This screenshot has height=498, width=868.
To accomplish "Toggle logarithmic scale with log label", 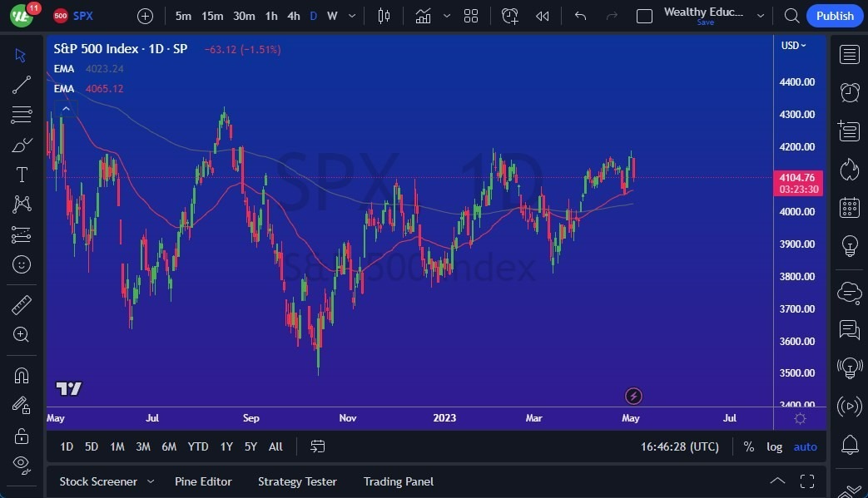I will point(774,446).
